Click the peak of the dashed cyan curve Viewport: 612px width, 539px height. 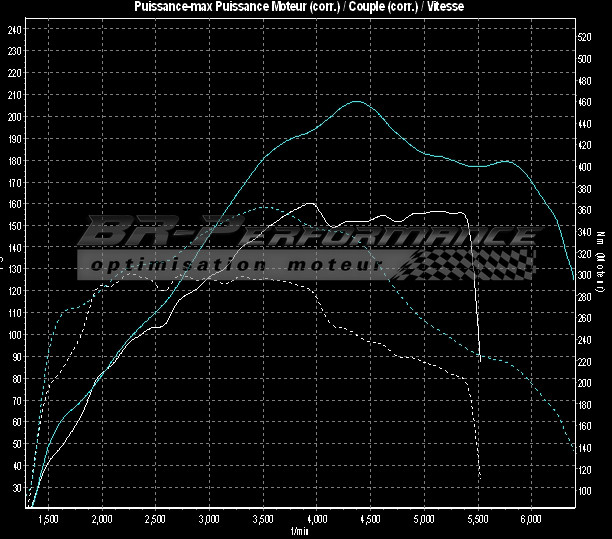coord(262,207)
